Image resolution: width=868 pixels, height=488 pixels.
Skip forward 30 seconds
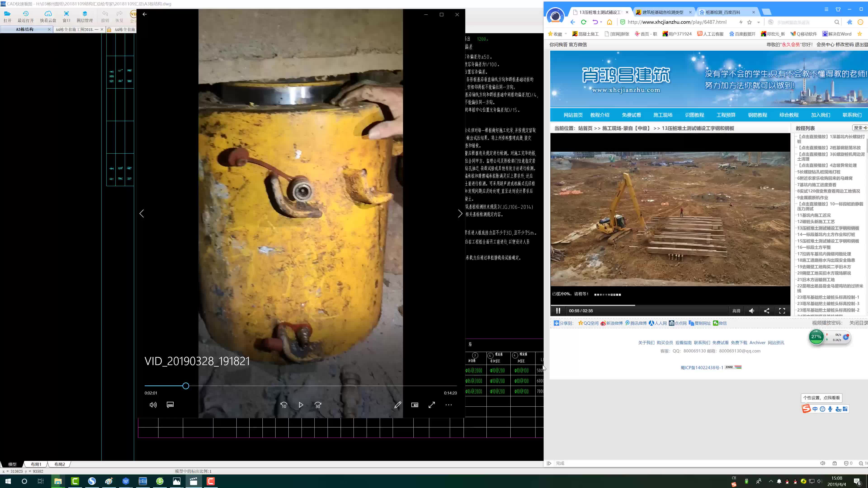coord(318,405)
